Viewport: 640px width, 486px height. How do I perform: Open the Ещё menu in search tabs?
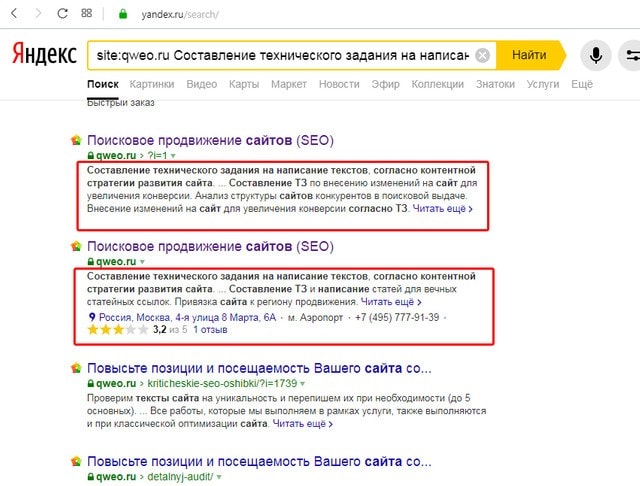point(581,84)
